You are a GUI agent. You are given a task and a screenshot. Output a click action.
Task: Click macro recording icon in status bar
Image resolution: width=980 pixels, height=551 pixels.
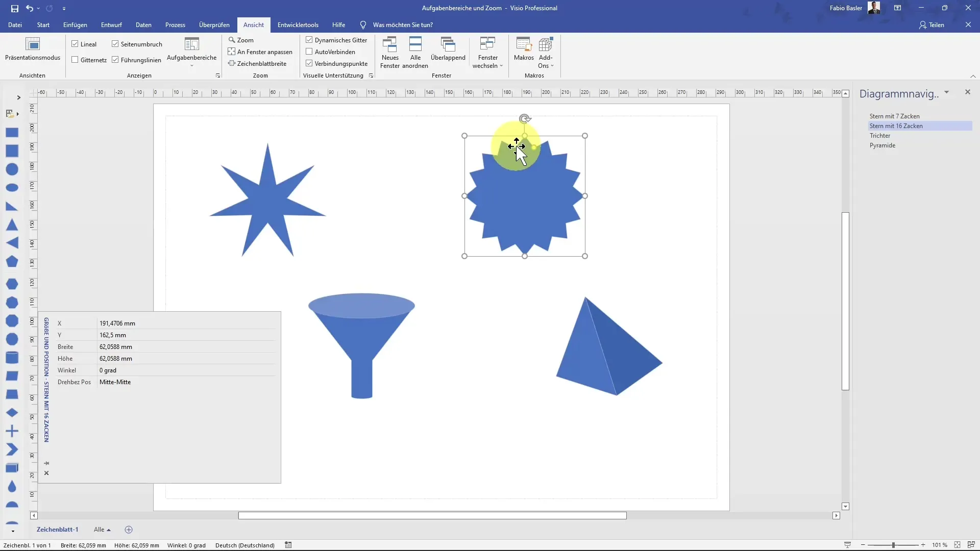pos(288,545)
